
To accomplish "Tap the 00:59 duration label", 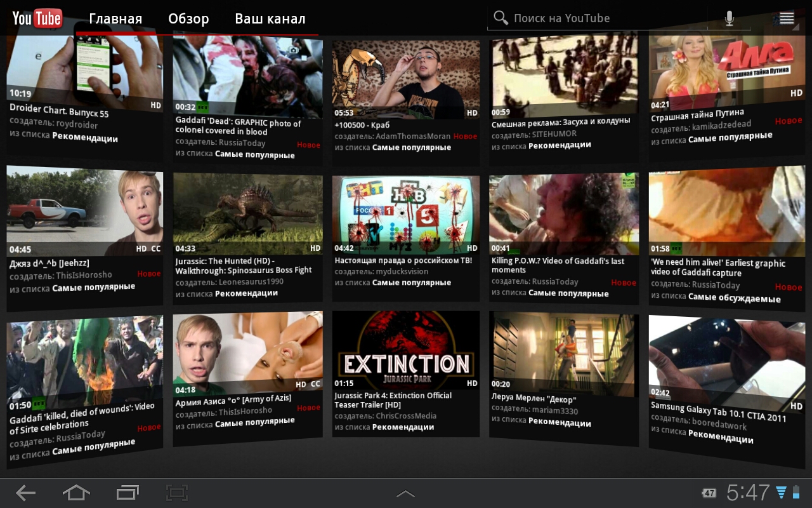I will (x=501, y=112).
